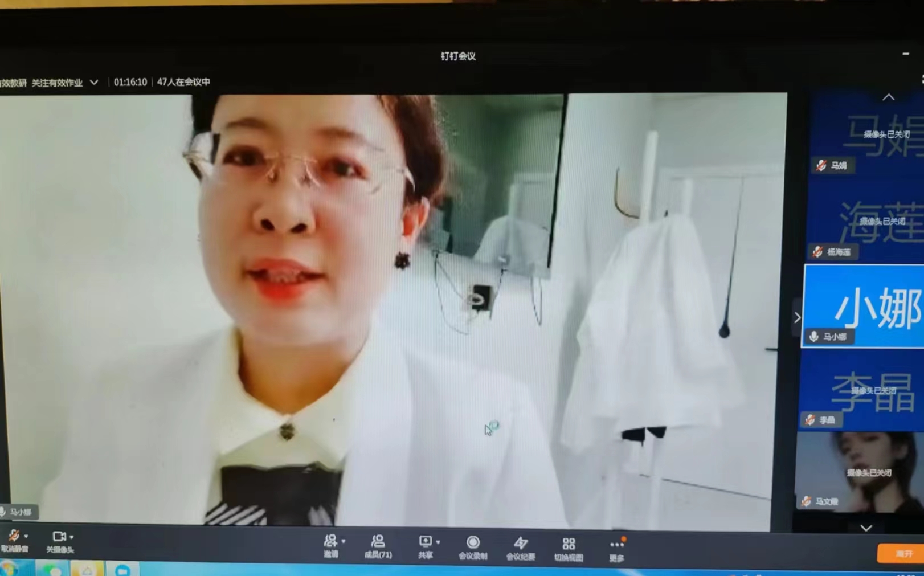Select the highlighted 小娜 participant tile

[x=864, y=306]
